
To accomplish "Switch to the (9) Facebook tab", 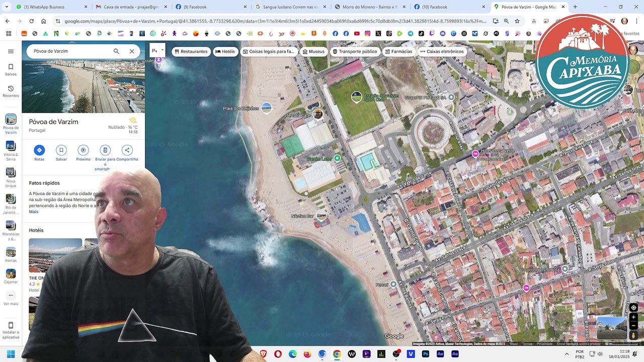I will tap(211, 7).
